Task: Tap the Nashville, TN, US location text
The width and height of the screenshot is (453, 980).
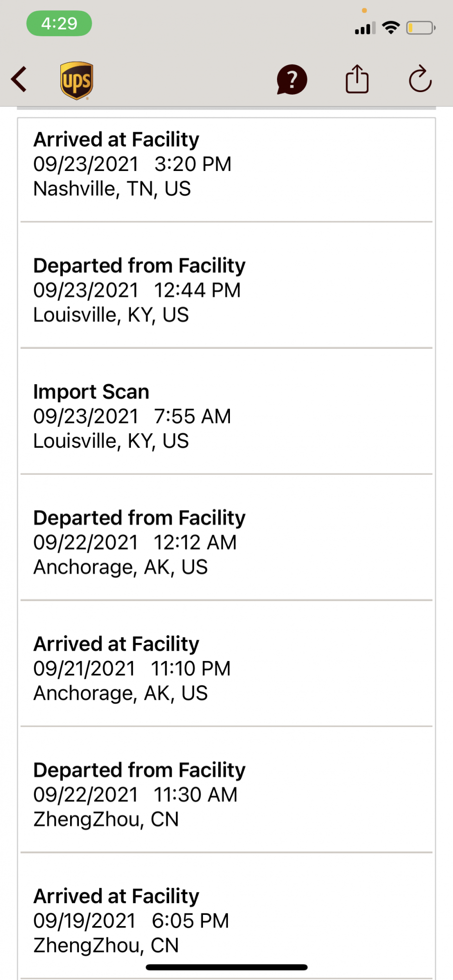Action: (x=112, y=189)
